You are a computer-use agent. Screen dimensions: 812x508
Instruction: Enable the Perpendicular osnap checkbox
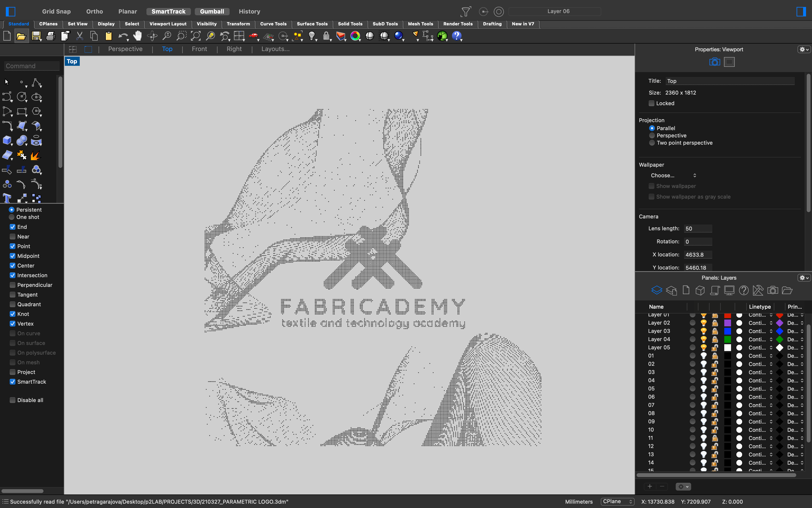12,285
